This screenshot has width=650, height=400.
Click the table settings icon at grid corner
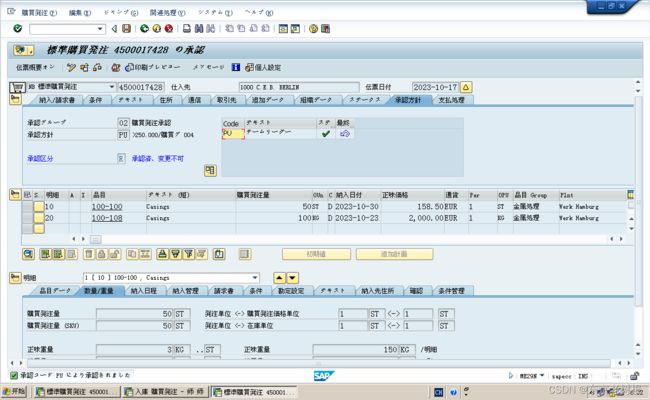(631, 194)
